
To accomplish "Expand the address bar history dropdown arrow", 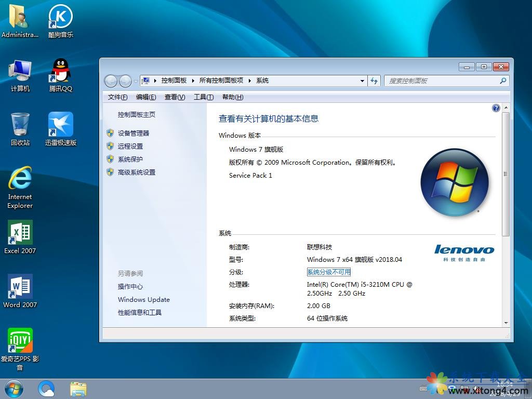I will tap(362, 81).
